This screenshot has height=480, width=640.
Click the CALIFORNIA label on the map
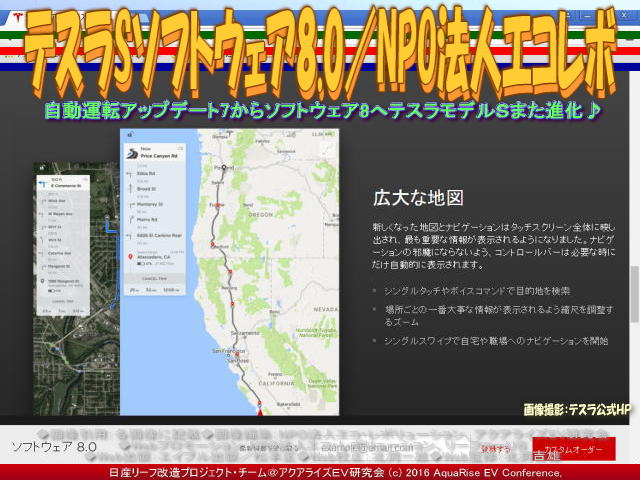(276, 383)
